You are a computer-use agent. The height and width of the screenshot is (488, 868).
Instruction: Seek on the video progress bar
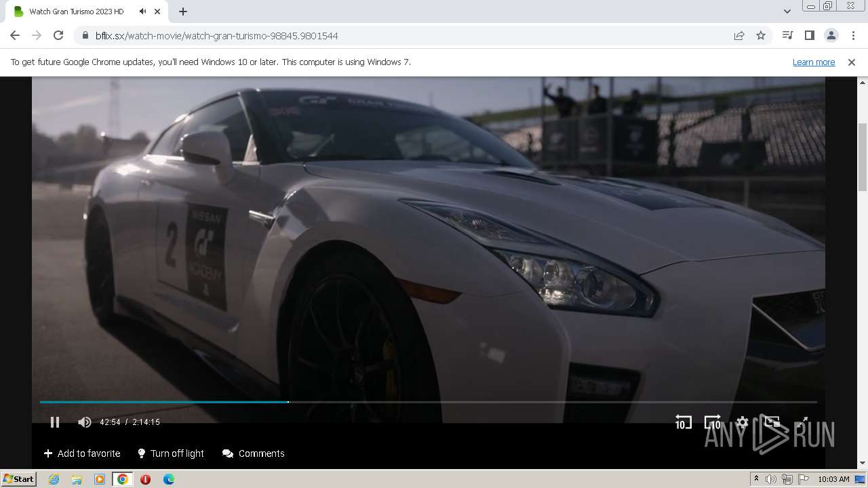click(x=428, y=402)
